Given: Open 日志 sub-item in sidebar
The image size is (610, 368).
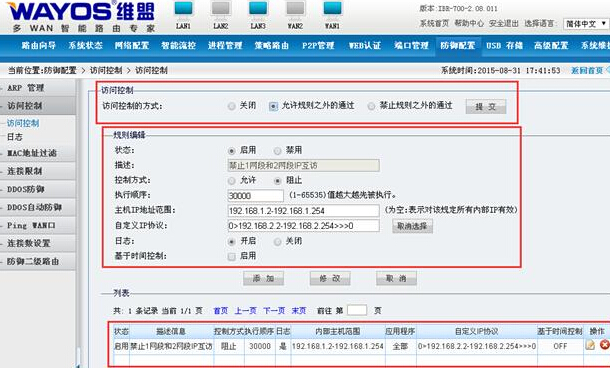Looking at the screenshot, I should point(15,137).
